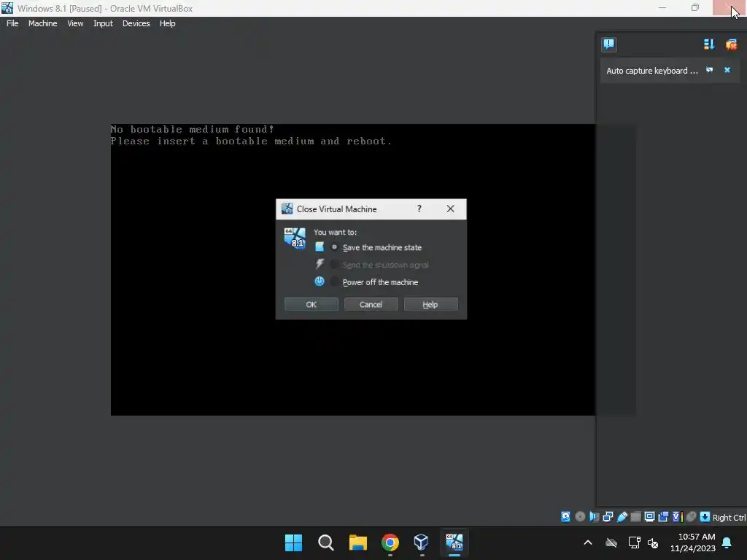Click the display monitor status icon
This screenshot has width=747, height=560.
point(649,517)
